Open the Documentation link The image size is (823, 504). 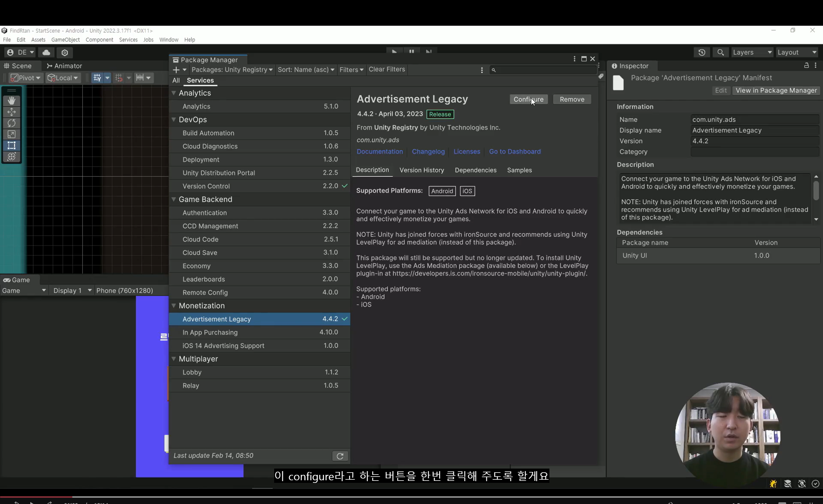(380, 152)
